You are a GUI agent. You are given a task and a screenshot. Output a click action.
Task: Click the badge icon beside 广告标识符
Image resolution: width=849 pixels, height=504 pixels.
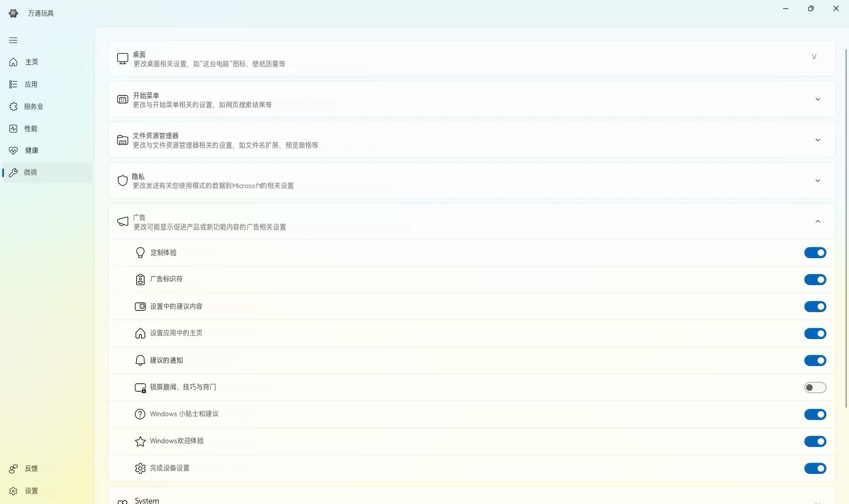tap(140, 279)
